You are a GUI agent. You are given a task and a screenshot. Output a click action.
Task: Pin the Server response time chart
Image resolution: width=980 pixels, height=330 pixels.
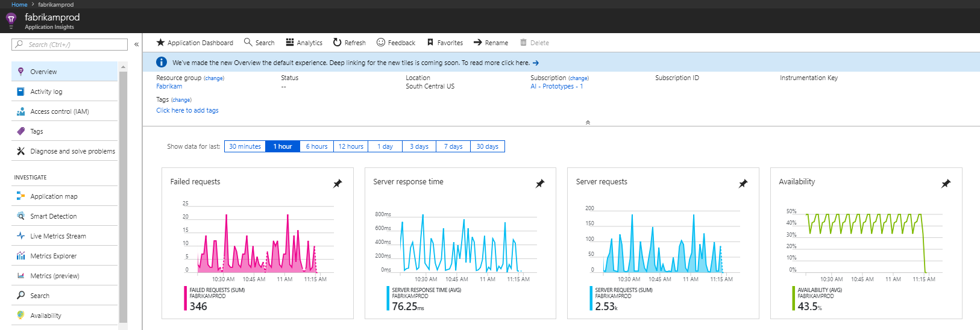pos(540,184)
